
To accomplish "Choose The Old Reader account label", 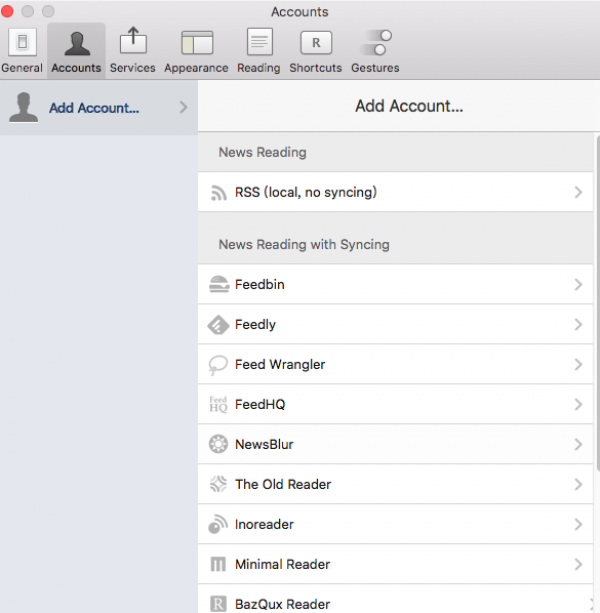I will [x=283, y=484].
